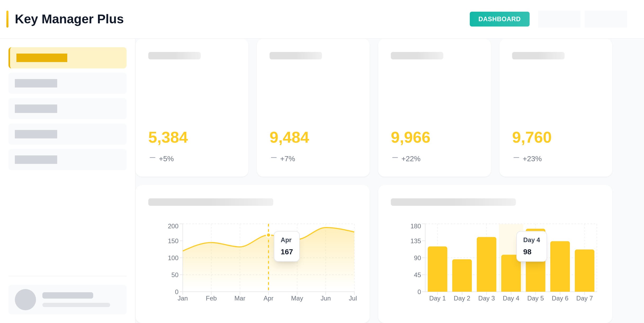The image size is (644, 323).
Task: Click the Day 6 bar in bar chart
Action: point(560,267)
